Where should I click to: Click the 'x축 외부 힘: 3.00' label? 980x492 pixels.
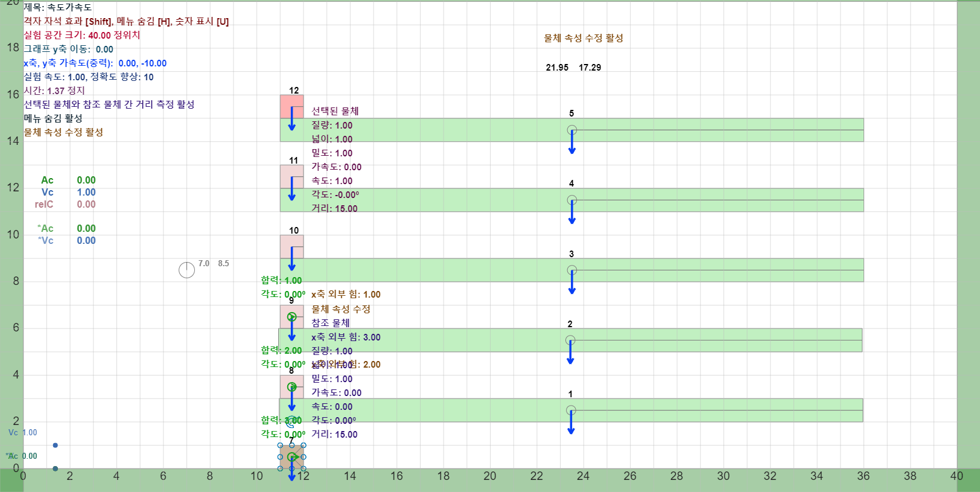[346, 337]
